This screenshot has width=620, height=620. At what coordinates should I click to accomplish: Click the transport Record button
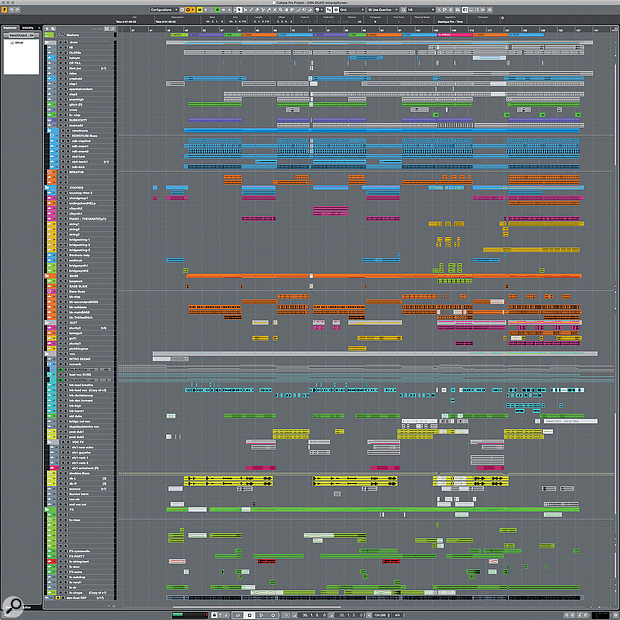(x=273, y=615)
